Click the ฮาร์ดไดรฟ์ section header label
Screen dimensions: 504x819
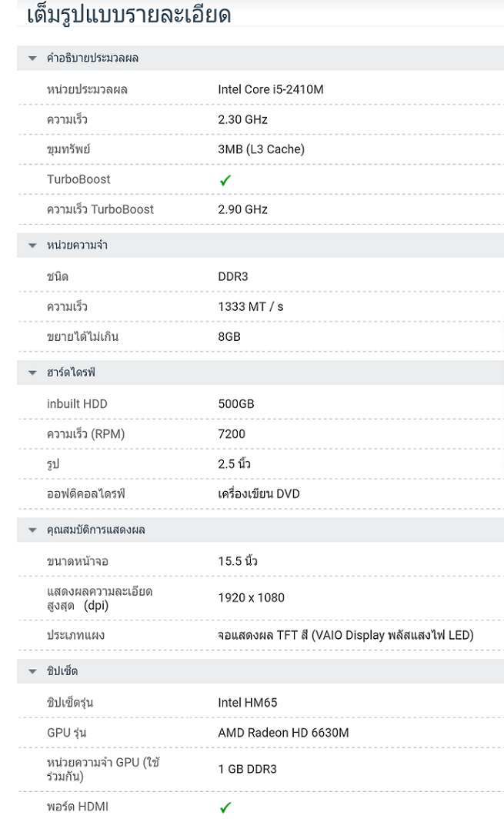click(71, 373)
